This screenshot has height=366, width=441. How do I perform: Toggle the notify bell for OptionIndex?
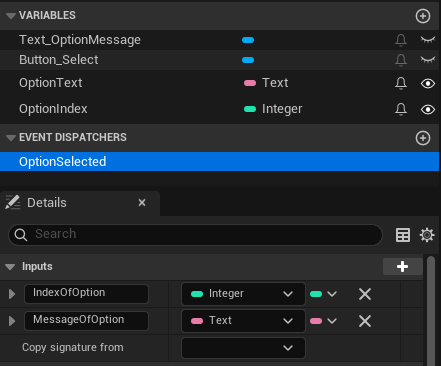click(401, 109)
